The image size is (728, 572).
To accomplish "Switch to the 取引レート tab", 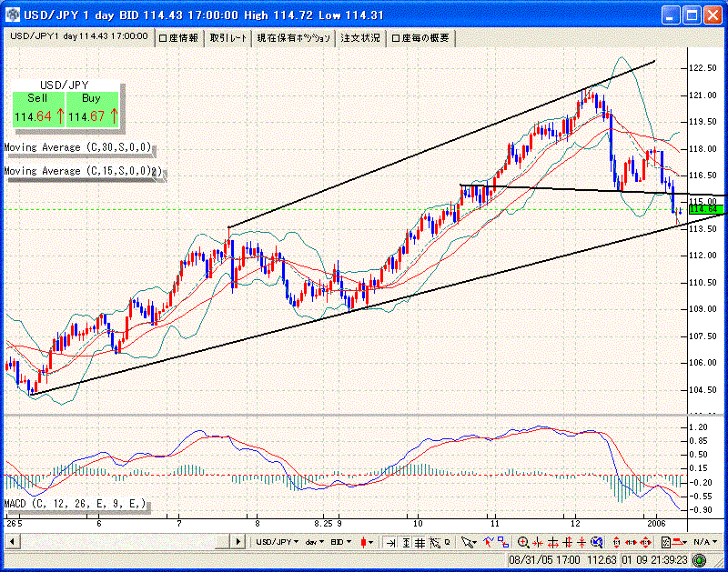I will click(227, 38).
